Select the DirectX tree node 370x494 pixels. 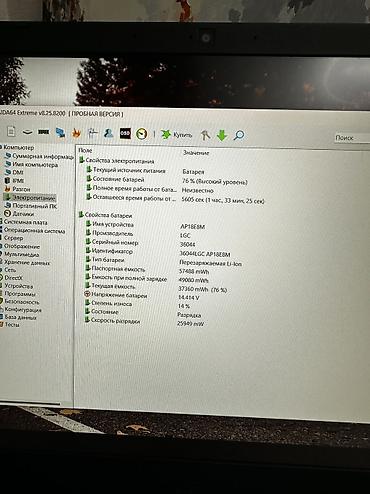13,277
